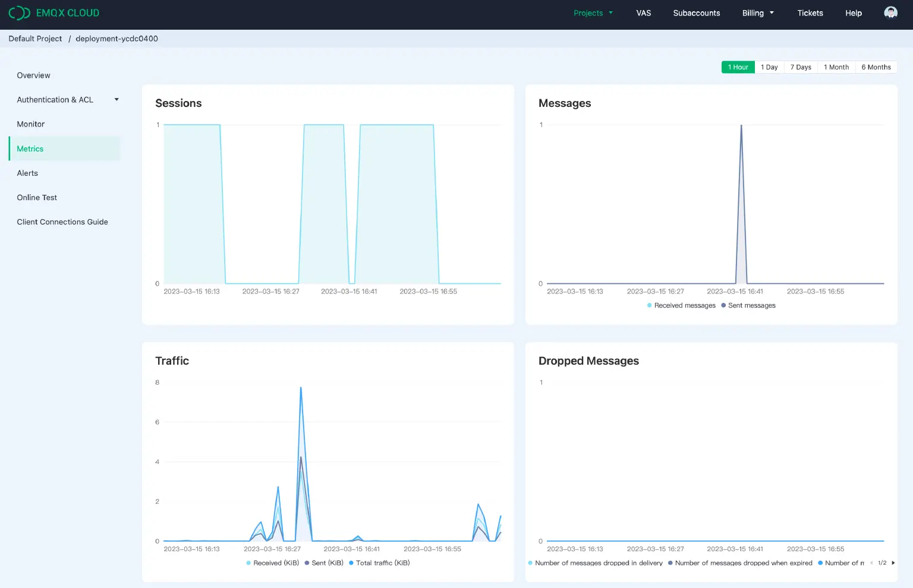
Task: Open the Projects dropdown
Action: (x=593, y=12)
